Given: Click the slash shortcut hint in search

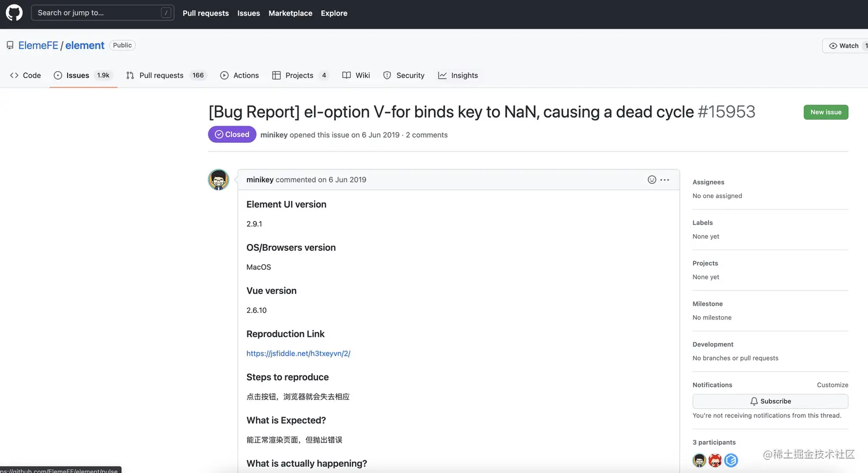Looking at the screenshot, I should 166,13.
